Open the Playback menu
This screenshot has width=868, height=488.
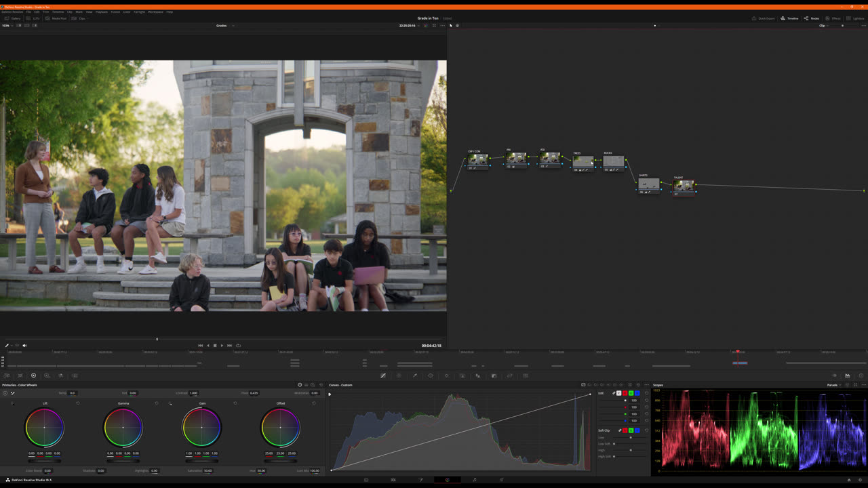click(x=102, y=12)
